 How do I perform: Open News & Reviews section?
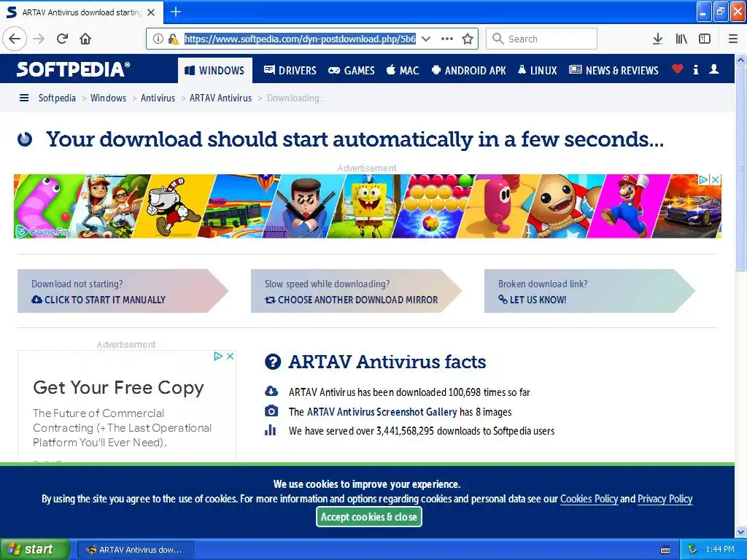[x=614, y=71]
